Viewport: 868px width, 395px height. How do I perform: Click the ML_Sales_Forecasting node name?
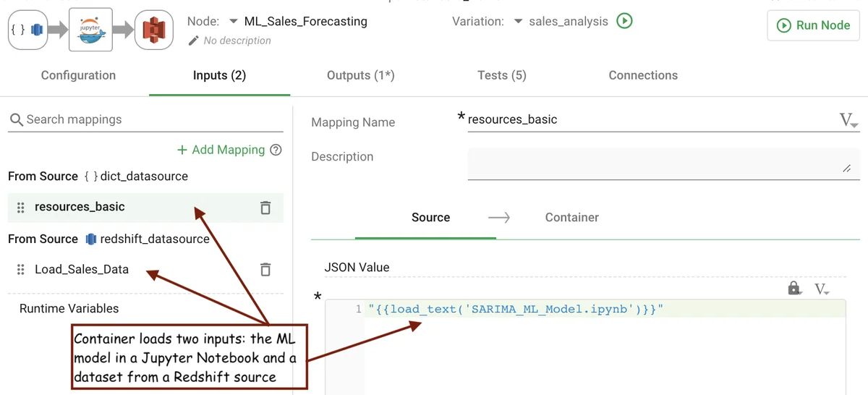(306, 21)
